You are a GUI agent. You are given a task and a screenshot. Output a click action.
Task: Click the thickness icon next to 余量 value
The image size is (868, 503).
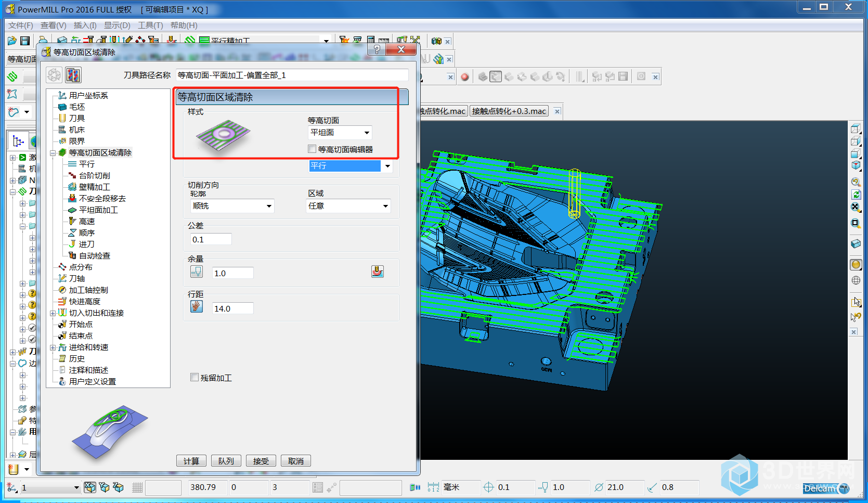click(x=197, y=272)
